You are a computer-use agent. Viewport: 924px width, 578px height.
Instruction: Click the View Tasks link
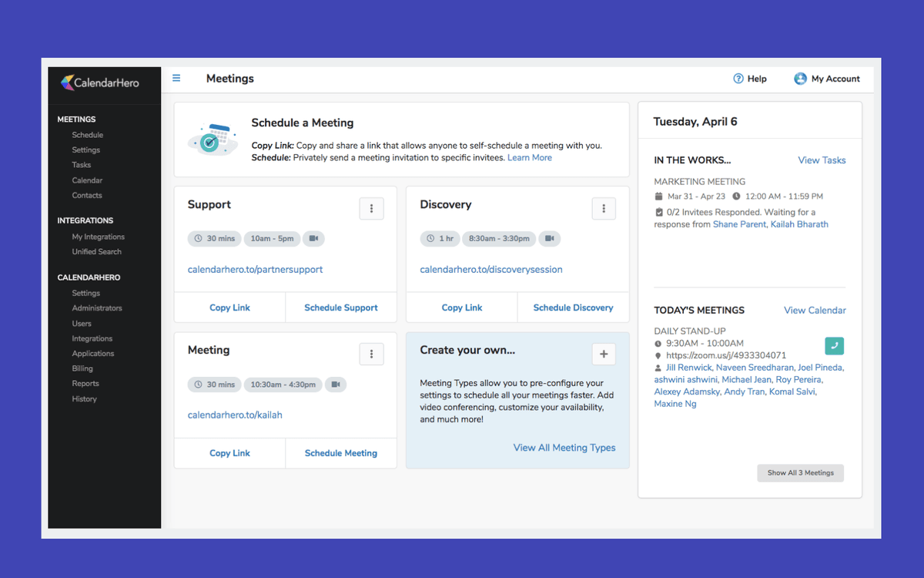pyautogui.click(x=822, y=160)
